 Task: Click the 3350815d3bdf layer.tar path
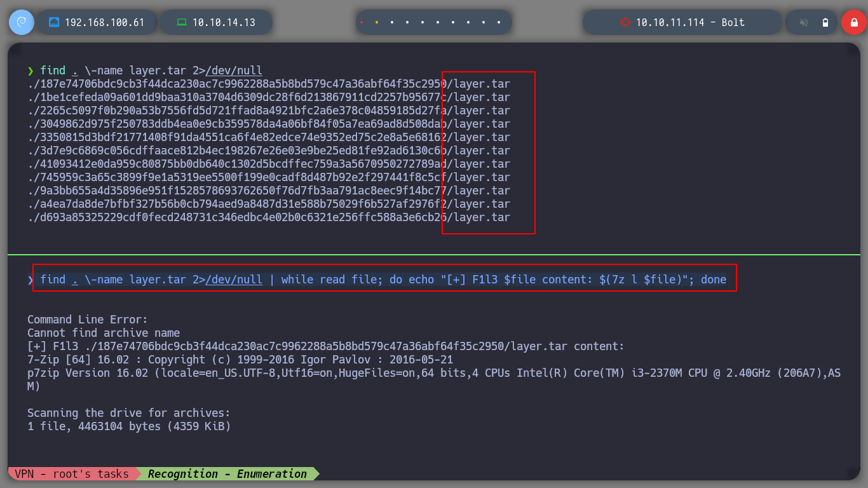click(x=269, y=137)
